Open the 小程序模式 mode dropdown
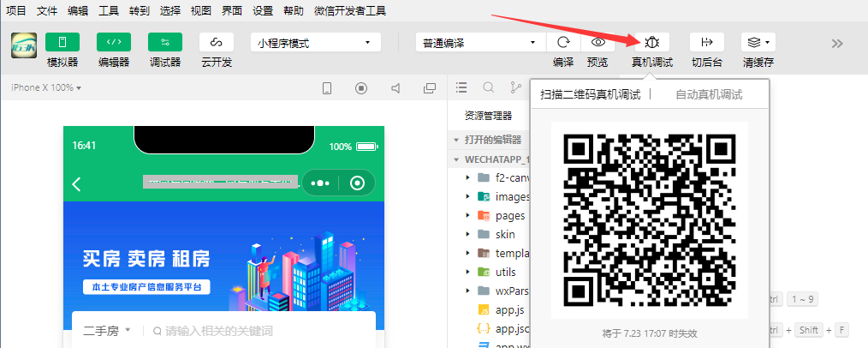This screenshot has width=868, height=348. (x=316, y=43)
